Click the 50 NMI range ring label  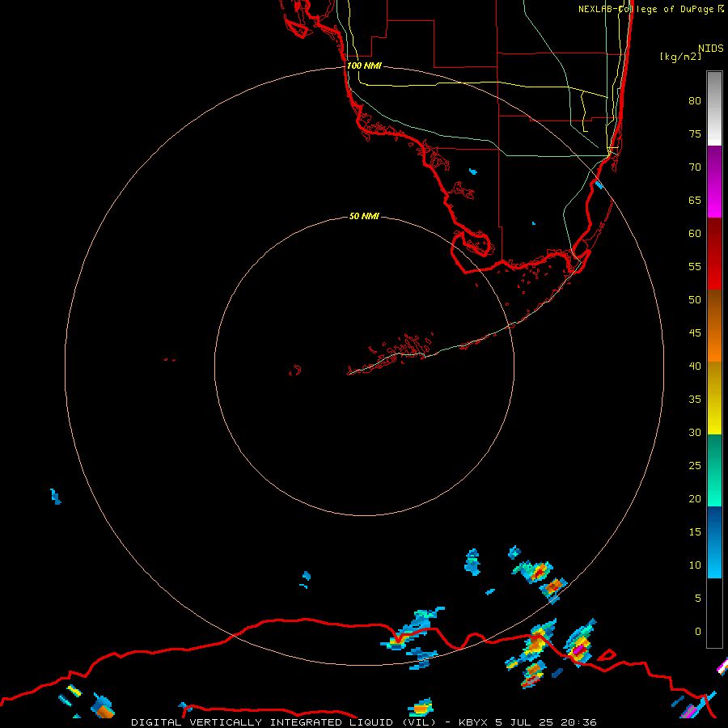(x=364, y=216)
